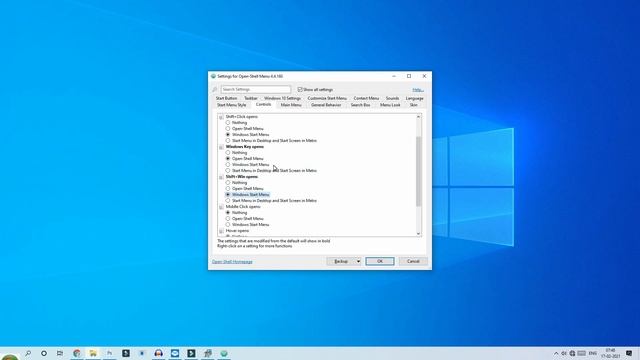640x360 pixels.
Task: Switch to the Menu Look tab
Action: [390, 105]
